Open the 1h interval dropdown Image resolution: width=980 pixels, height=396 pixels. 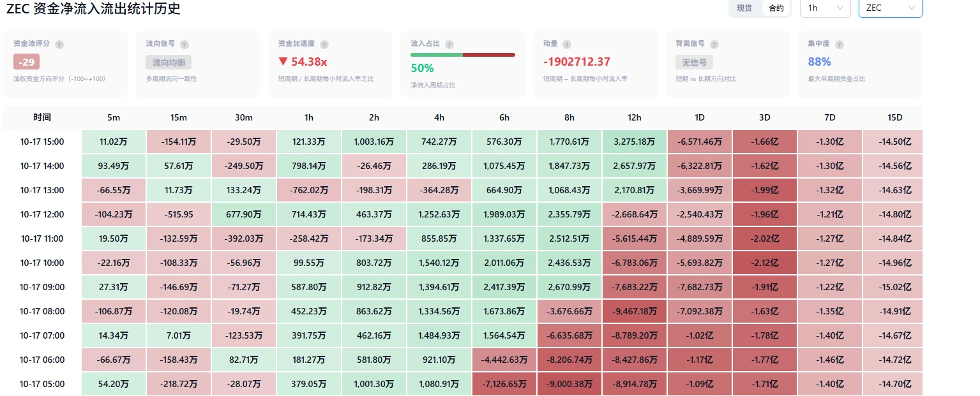(825, 8)
